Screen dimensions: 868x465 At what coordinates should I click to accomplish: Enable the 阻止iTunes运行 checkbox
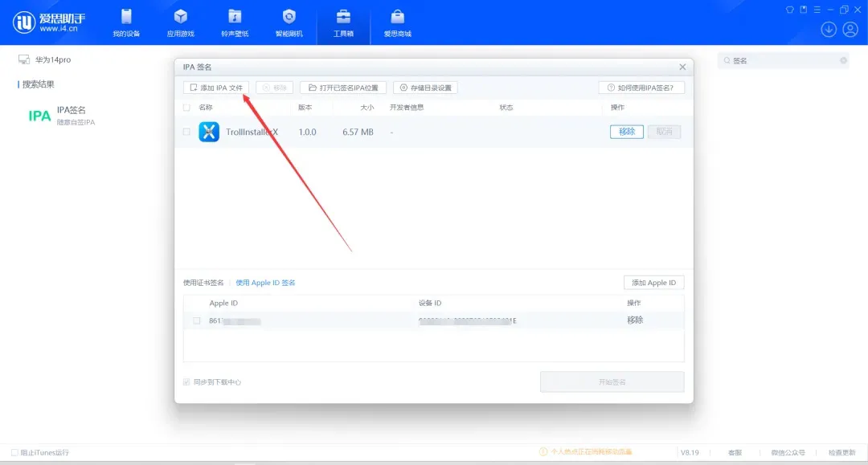[x=14, y=452]
